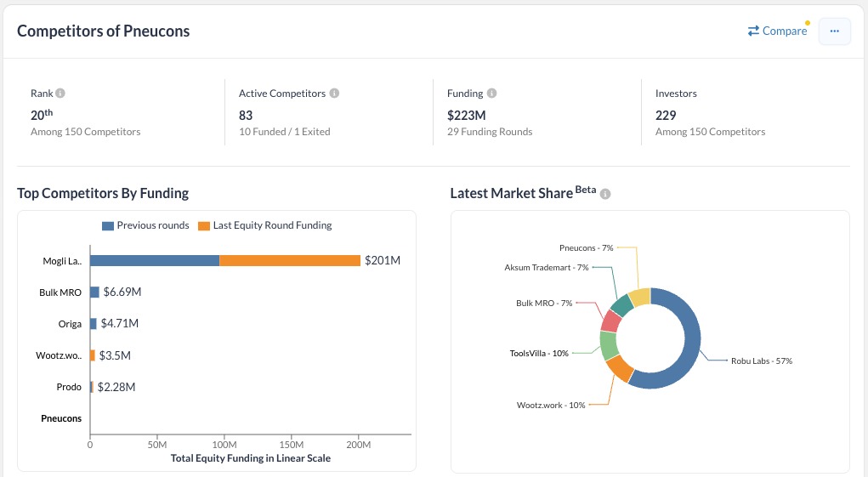The width and height of the screenshot is (868, 477).
Task: Click the Bulk MRO funding bar
Action: (x=94, y=292)
